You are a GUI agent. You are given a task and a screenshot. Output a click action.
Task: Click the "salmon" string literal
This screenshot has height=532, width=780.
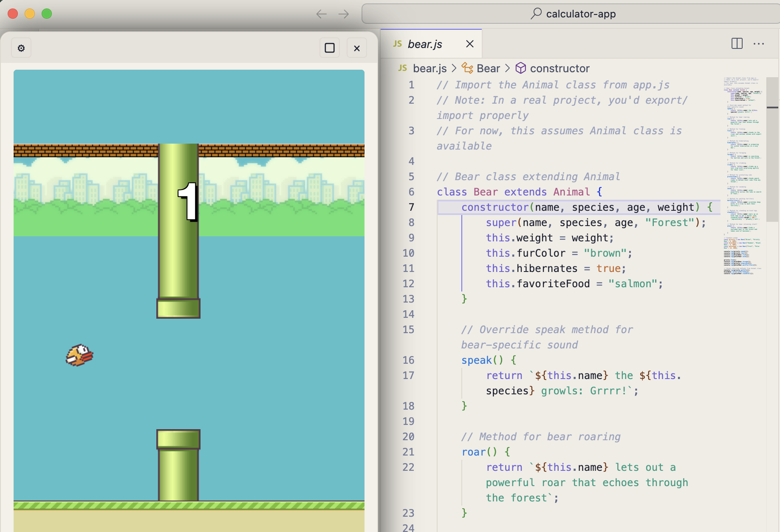633,283
